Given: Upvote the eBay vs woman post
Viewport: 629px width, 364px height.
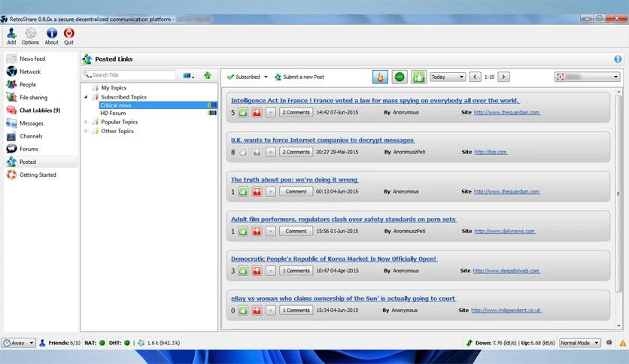Looking at the screenshot, I should pyautogui.click(x=243, y=311).
